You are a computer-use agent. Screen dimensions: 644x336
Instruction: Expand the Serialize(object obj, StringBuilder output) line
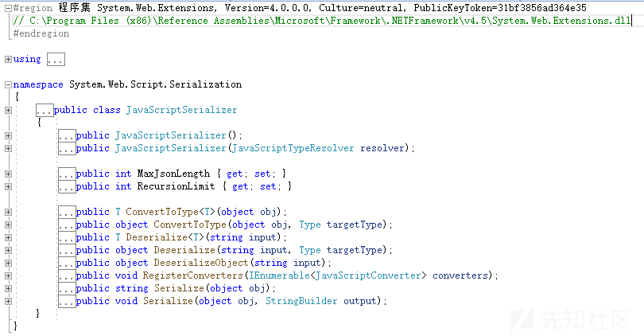click(8, 302)
